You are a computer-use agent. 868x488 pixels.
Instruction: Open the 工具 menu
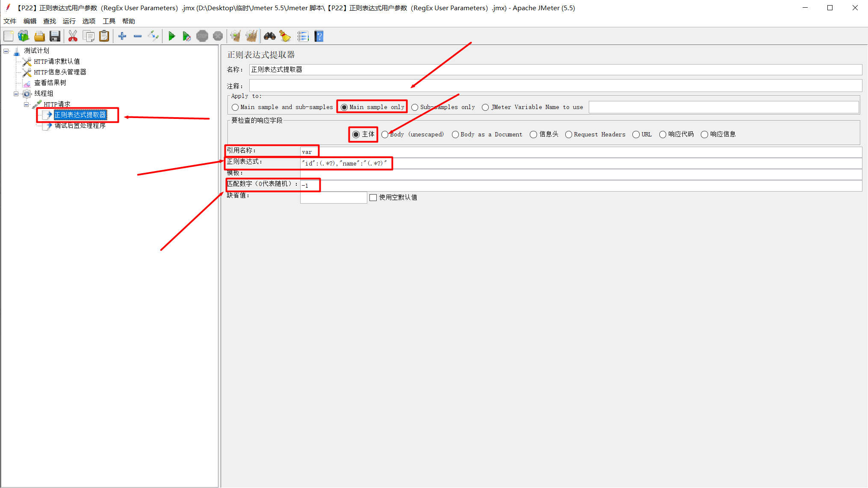(x=109, y=21)
